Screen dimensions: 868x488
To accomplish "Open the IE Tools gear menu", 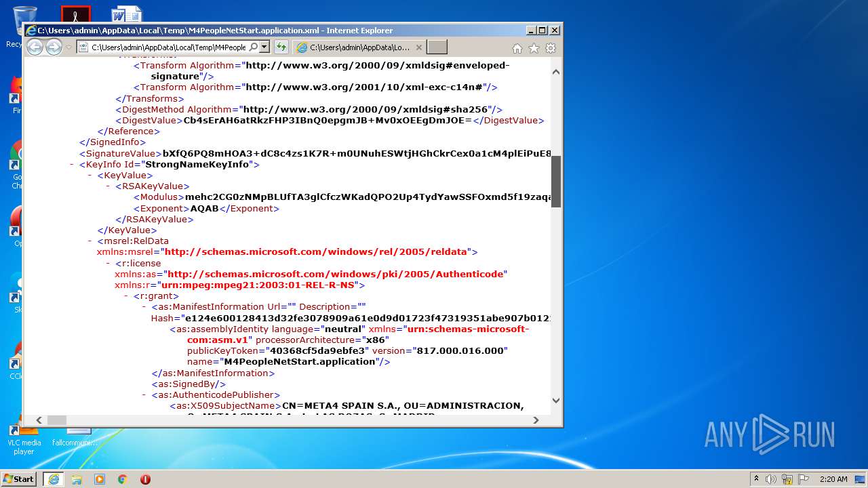I will pyautogui.click(x=551, y=48).
